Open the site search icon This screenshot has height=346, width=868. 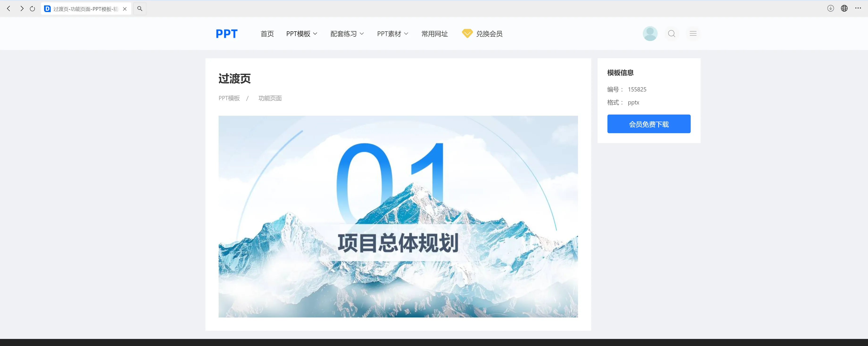[x=671, y=34]
